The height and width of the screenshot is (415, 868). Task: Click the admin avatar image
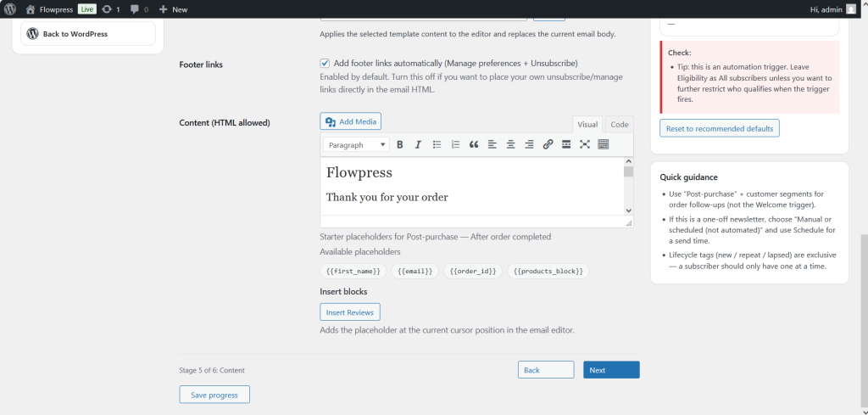[x=850, y=9]
